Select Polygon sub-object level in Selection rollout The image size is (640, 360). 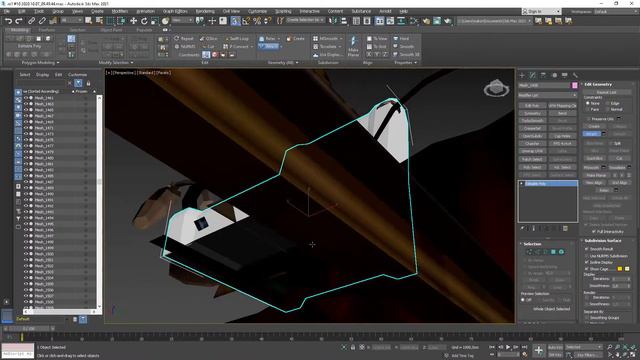pyautogui.click(x=553, y=252)
